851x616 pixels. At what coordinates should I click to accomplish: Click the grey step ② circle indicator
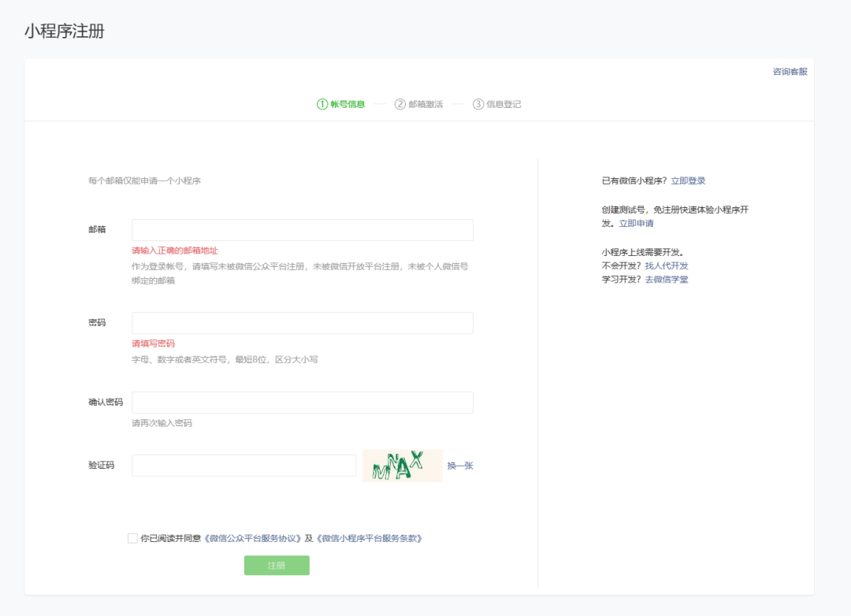click(x=401, y=103)
